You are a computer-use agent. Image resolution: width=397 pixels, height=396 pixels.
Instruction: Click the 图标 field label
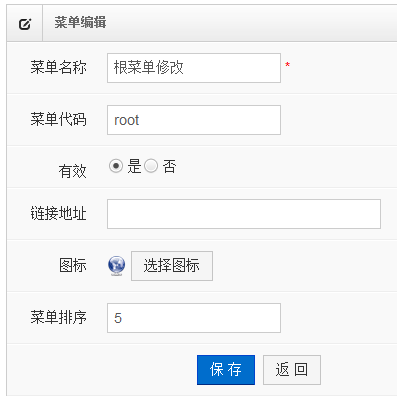click(x=73, y=265)
